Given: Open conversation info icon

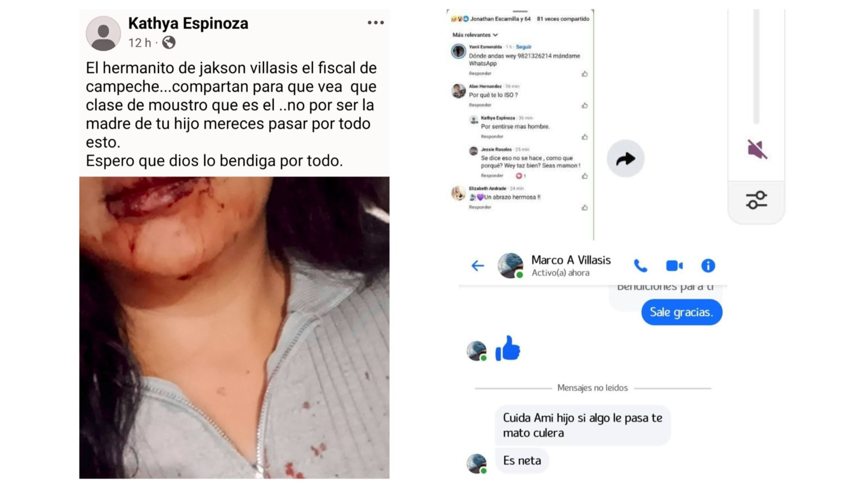Looking at the screenshot, I should (x=708, y=266).
